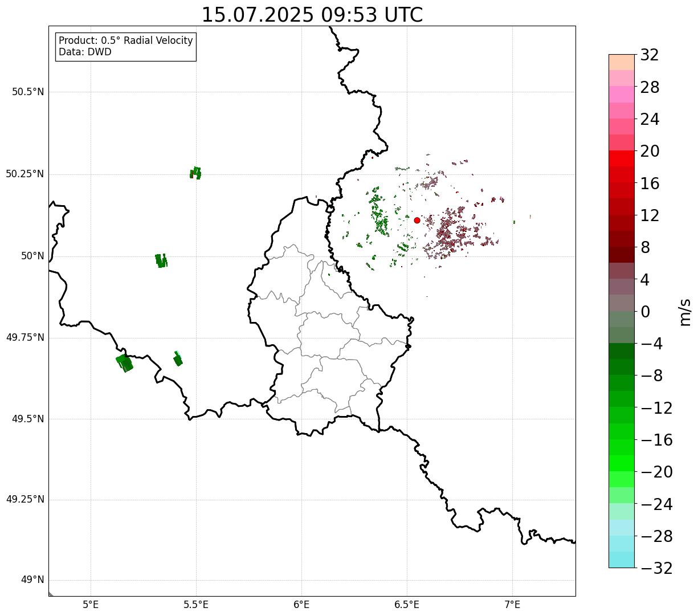Click the colorbar tick label 4

click(x=645, y=280)
